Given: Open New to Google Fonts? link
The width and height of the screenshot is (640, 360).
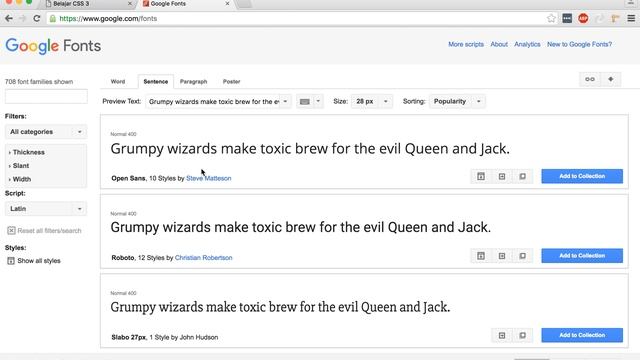Looking at the screenshot, I should pyautogui.click(x=579, y=44).
